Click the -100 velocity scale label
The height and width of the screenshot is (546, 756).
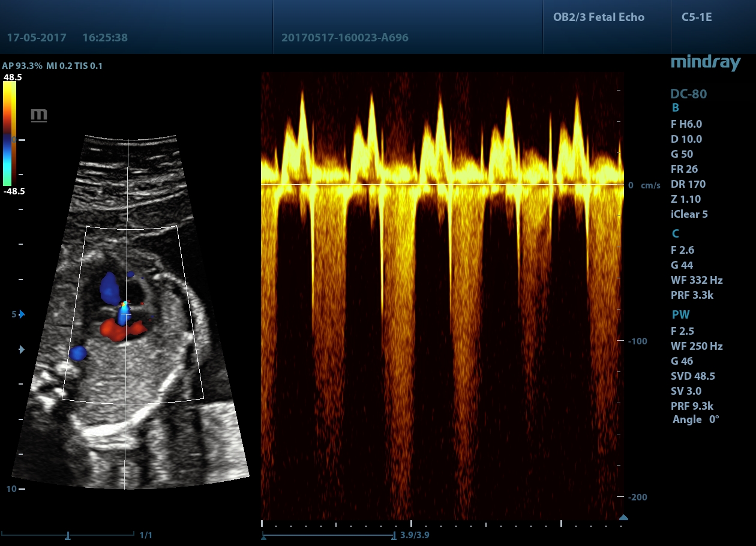[x=637, y=341]
